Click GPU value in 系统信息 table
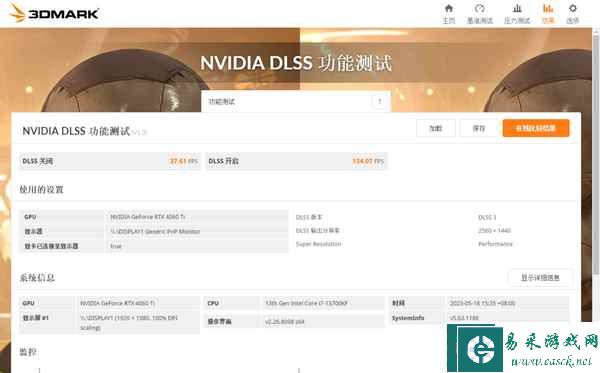The image size is (600, 373). [117, 303]
